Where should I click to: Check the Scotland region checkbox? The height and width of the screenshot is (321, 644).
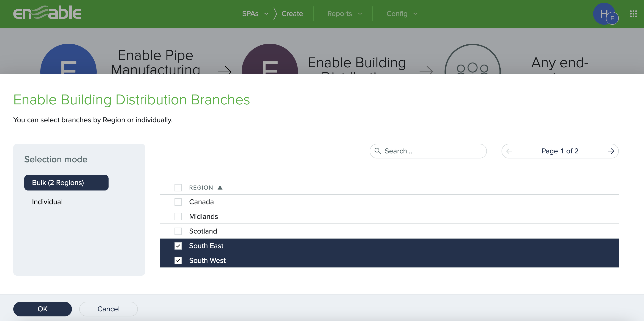click(178, 231)
